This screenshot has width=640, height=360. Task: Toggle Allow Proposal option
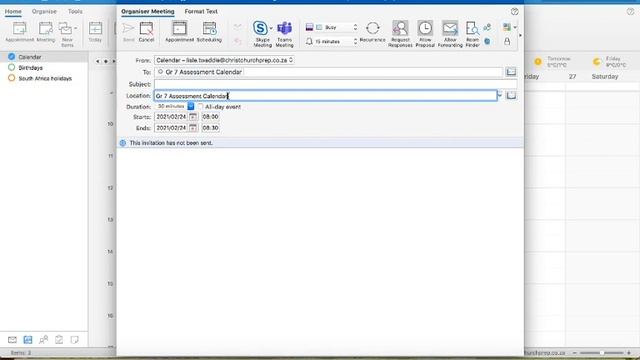[425, 33]
